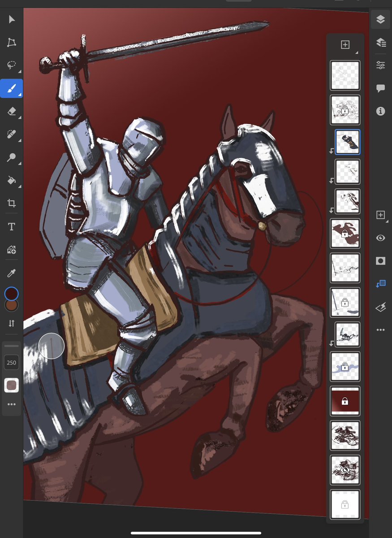Select the locked line-art layer near the top
Screen dimensions: 392x538
click(x=345, y=110)
